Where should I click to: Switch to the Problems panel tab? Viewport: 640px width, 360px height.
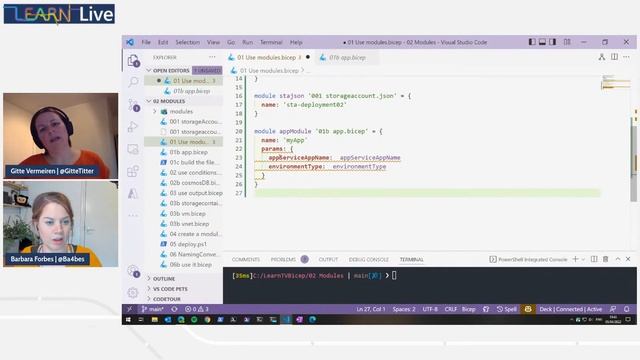283,260
